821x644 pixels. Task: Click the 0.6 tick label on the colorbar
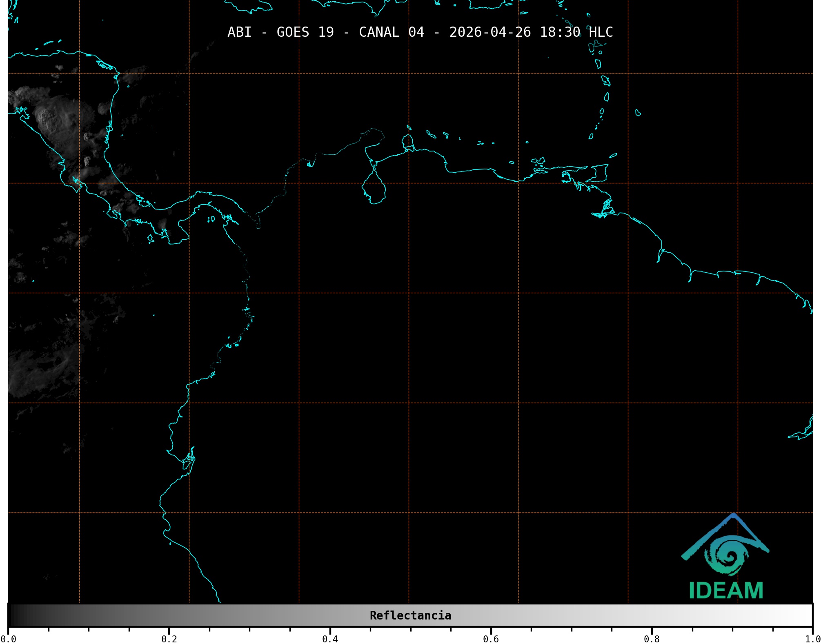click(491, 639)
